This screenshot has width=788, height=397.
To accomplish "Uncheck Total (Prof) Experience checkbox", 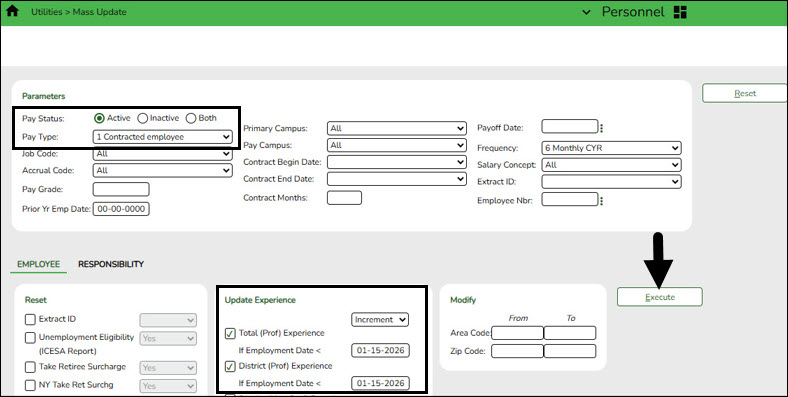I will pyautogui.click(x=230, y=333).
